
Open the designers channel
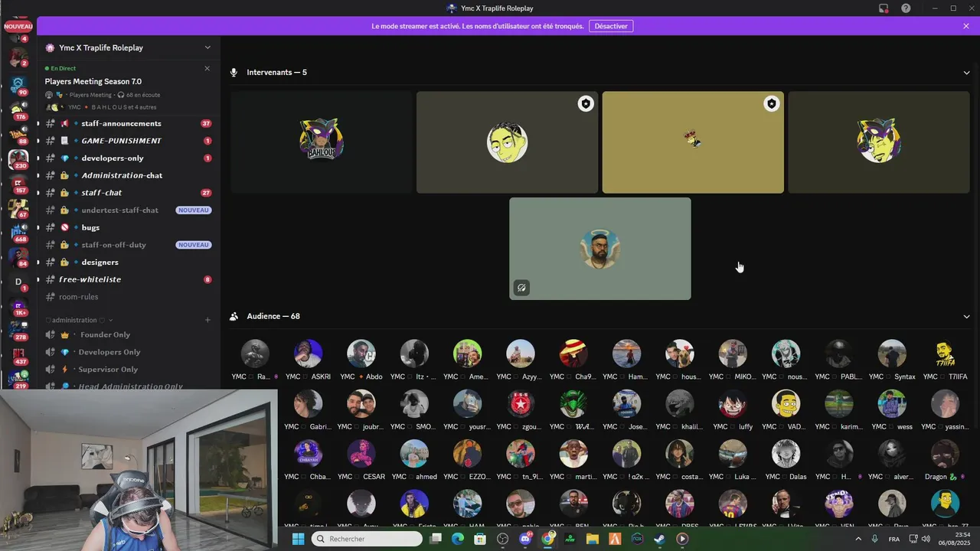point(128,262)
